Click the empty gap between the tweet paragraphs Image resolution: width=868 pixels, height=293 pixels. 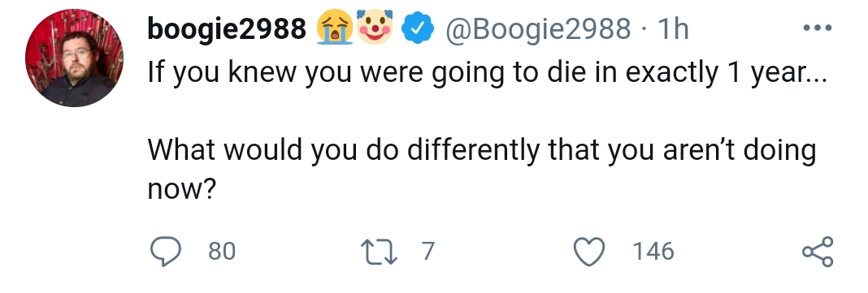(x=487, y=113)
